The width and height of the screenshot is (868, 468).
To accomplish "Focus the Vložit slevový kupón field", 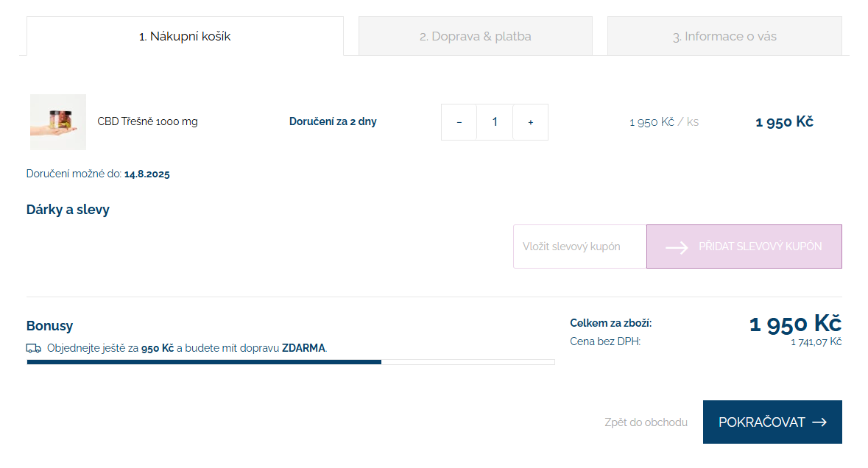I will pos(579,247).
